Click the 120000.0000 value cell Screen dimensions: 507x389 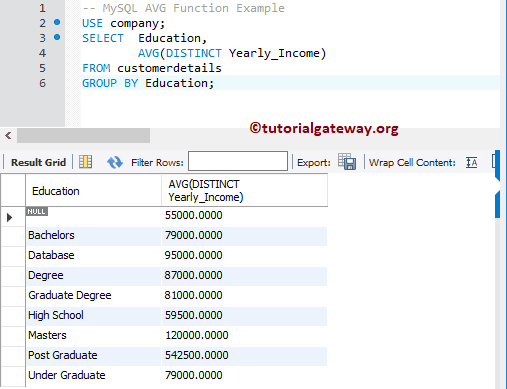244,336
